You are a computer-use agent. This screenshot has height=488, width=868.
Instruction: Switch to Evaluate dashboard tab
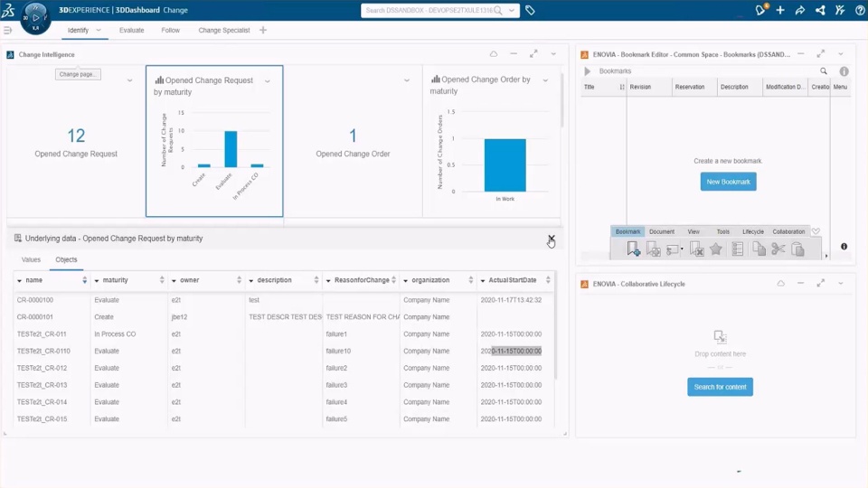tap(132, 30)
